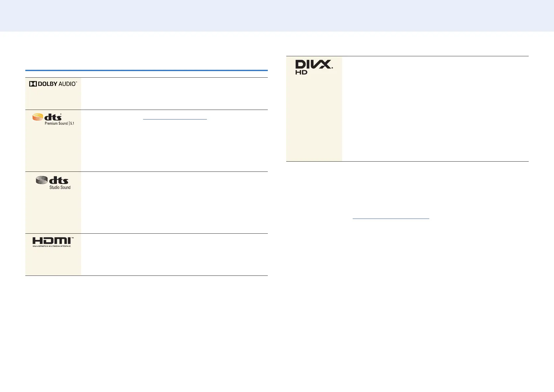The height and width of the screenshot is (392, 554).
Task: Click the Dolby Audio logo
Action: (x=53, y=84)
